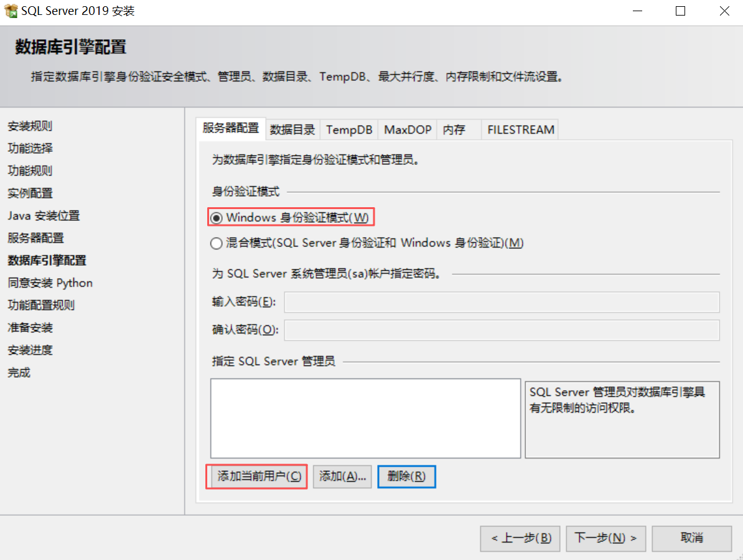Select 安装规则 step in sidebar

(30, 126)
